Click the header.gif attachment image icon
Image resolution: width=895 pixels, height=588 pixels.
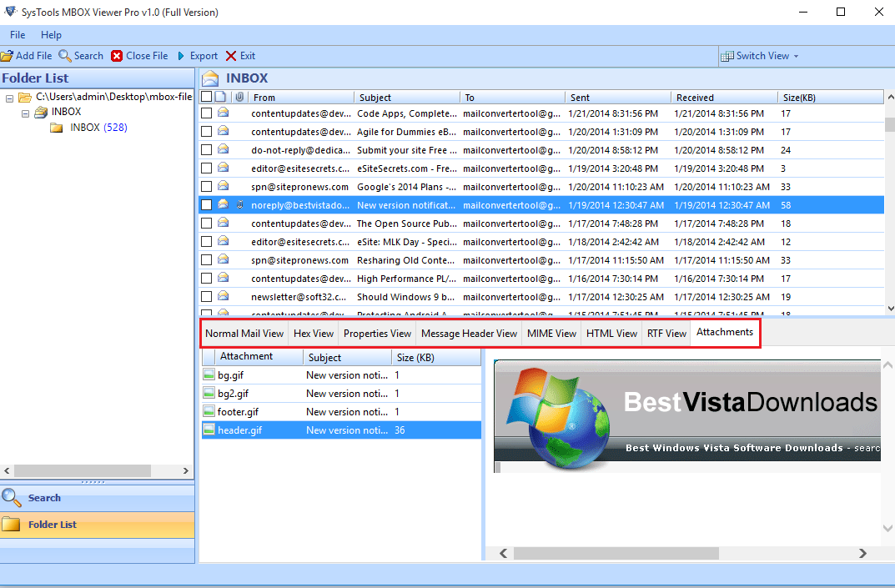tap(209, 430)
